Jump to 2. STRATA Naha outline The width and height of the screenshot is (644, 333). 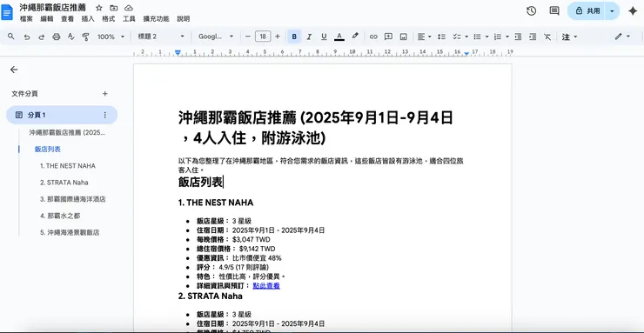point(64,183)
